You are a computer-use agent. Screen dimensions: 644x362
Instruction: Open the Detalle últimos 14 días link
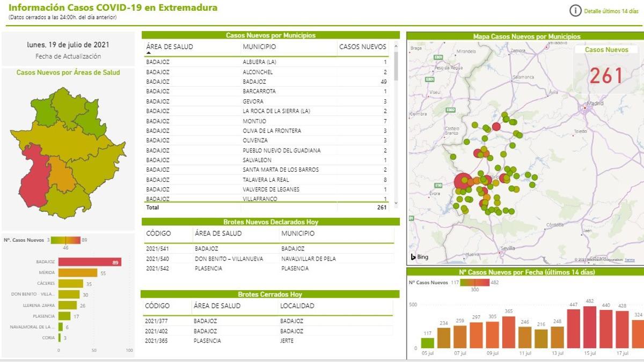[x=611, y=11]
